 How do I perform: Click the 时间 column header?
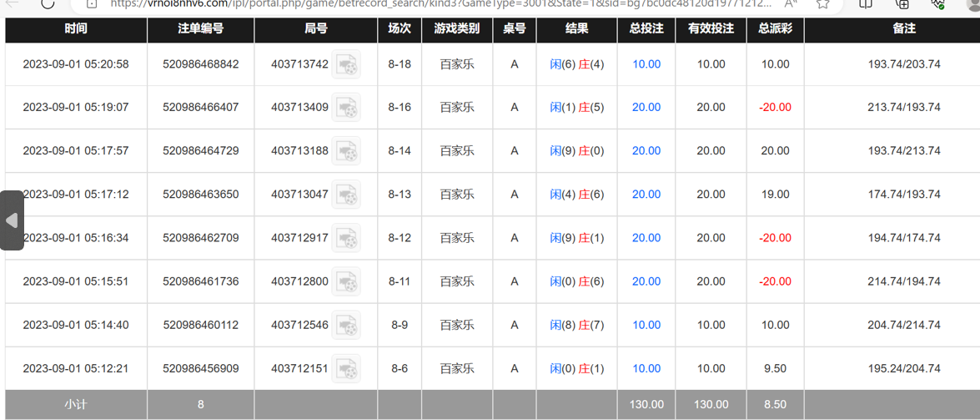point(76,28)
